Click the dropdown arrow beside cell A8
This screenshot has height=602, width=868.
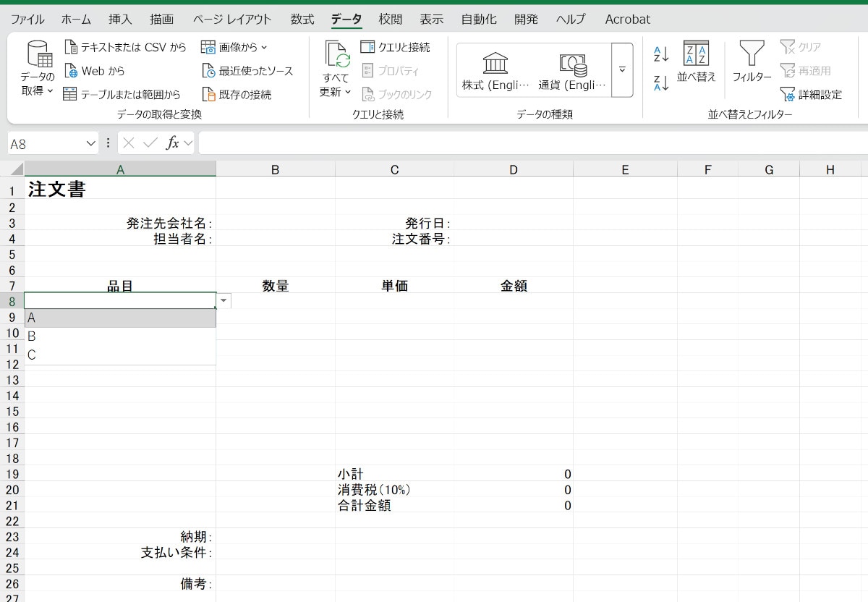[224, 300]
